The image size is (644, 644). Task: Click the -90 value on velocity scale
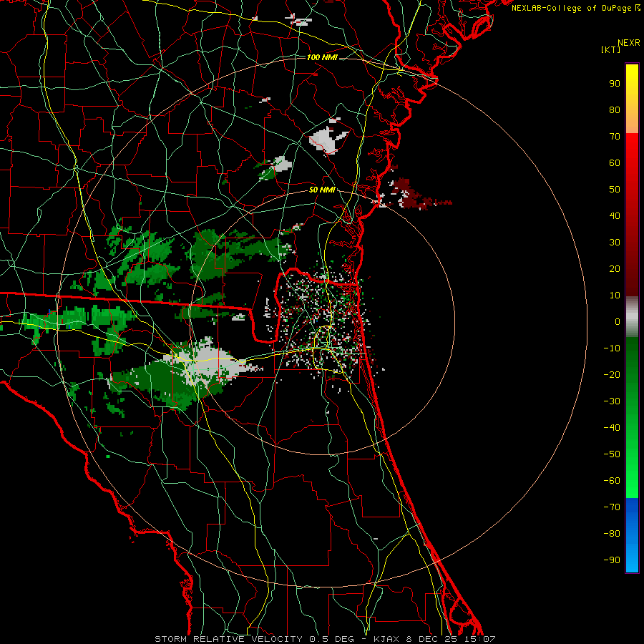tap(612, 560)
